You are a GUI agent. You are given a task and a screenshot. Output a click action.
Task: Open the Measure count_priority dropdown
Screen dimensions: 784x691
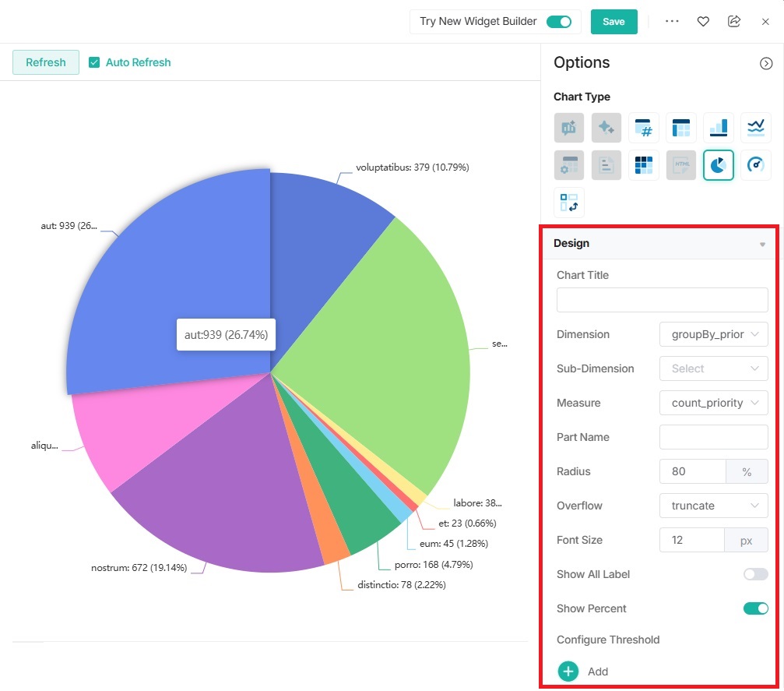[x=713, y=403]
